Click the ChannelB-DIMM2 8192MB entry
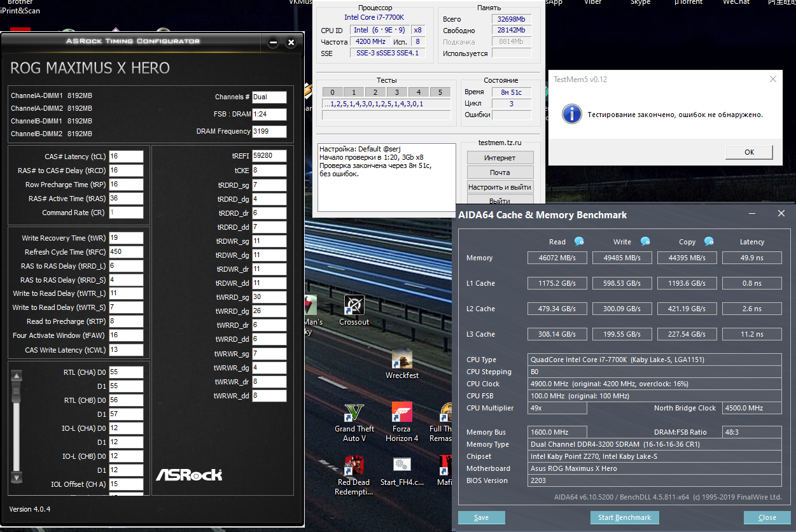 pos(52,134)
